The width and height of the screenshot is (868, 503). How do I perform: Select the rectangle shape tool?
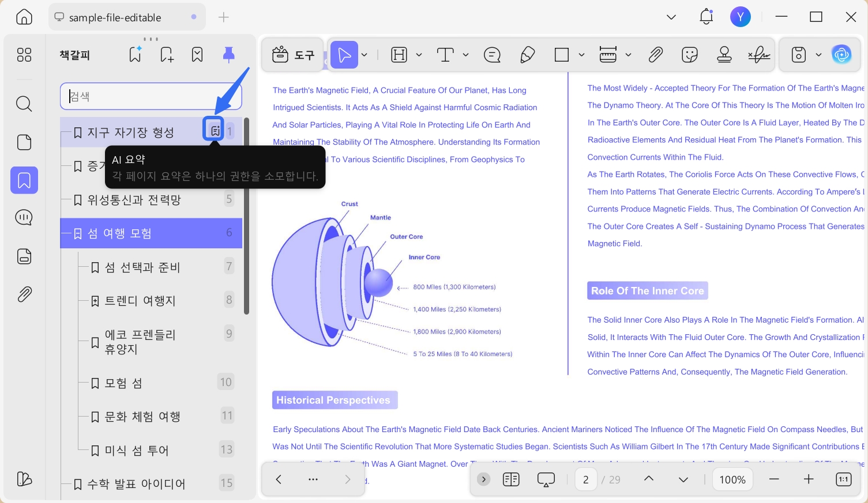[x=562, y=55]
